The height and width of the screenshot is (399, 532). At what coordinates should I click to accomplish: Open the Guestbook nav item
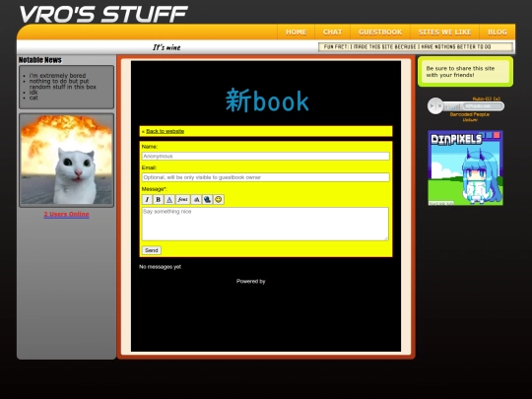[x=380, y=32]
